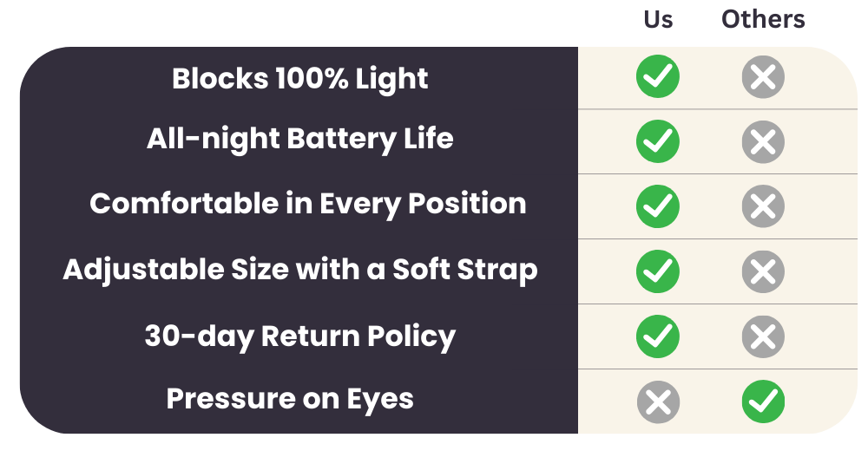Image resolution: width=868 pixels, height=457 pixels.
Task: Click gray X for 30-day Return Policy
Action: pyautogui.click(x=763, y=336)
